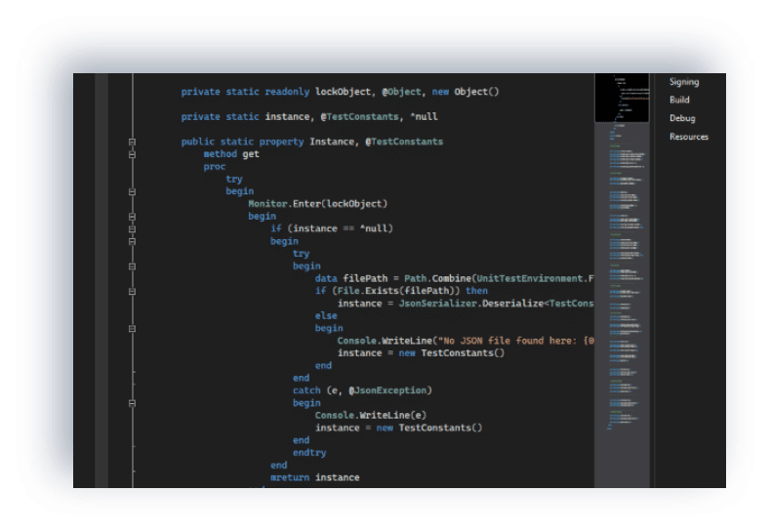Image resolution: width=770 pixels, height=532 pixels.
Task: Open the Resources tab
Action: (689, 137)
